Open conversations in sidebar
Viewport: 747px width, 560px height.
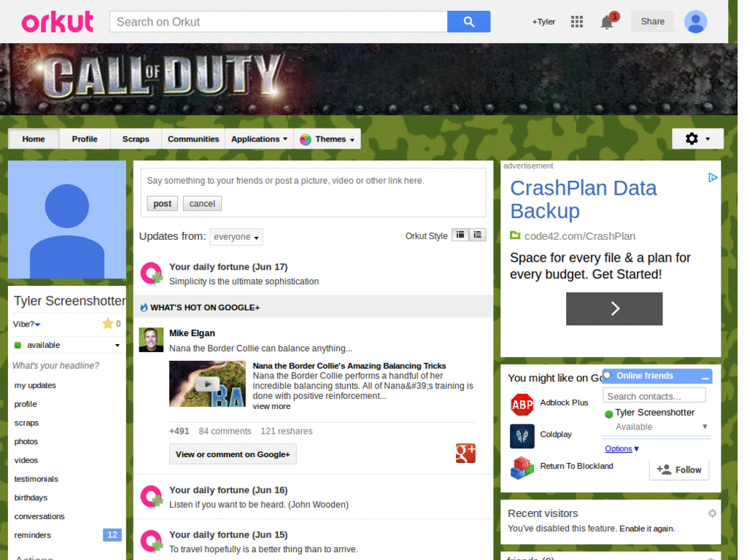coord(39,516)
